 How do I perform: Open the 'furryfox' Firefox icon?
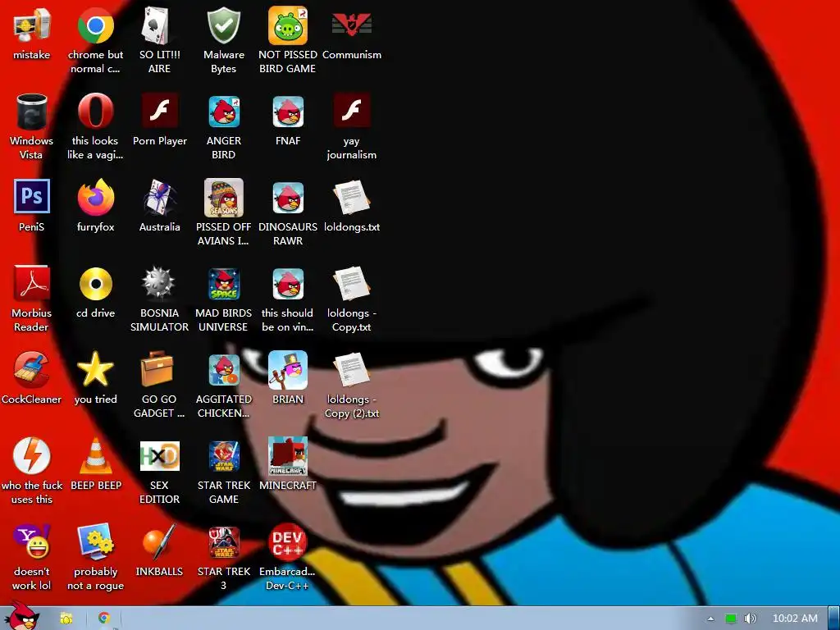95,197
